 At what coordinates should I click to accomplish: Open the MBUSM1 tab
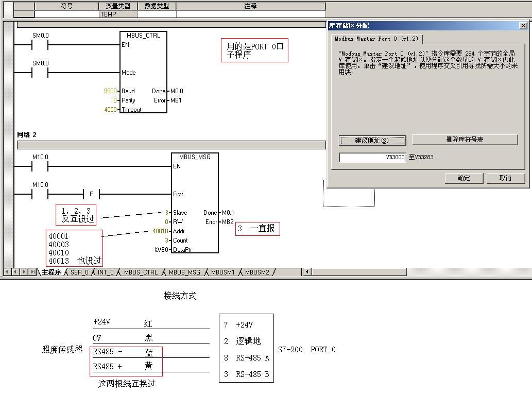[x=222, y=272]
